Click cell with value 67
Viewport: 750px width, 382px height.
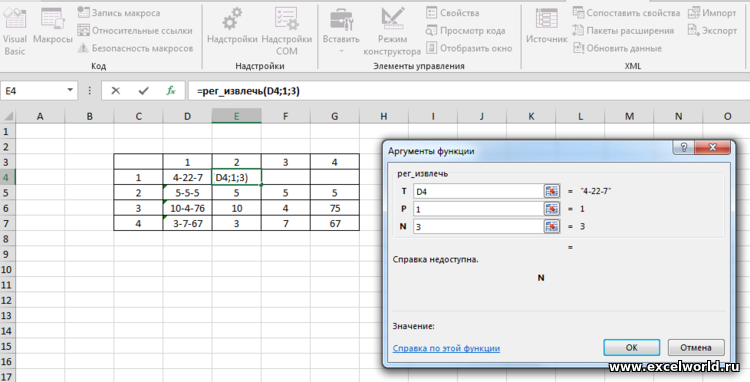pos(334,223)
